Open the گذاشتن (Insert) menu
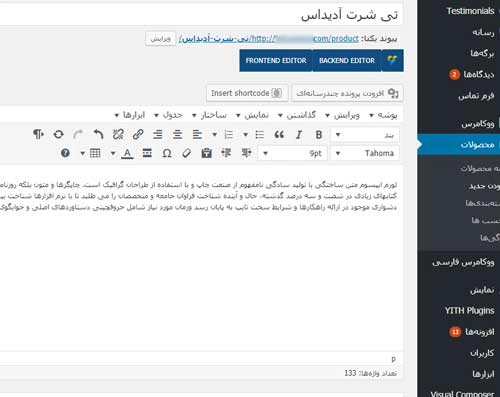The height and width of the screenshot is (397, 500). (297, 115)
